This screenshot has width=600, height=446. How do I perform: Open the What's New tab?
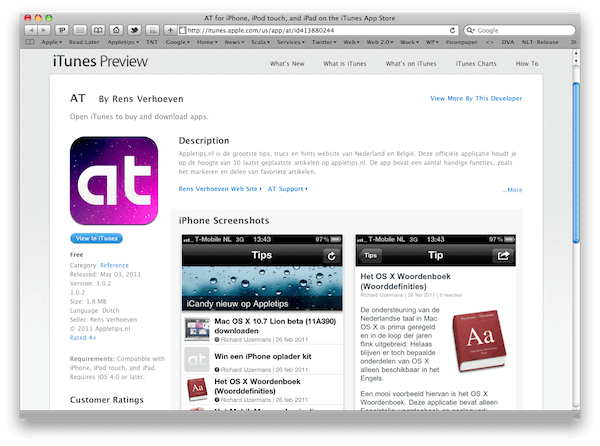click(x=287, y=64)
